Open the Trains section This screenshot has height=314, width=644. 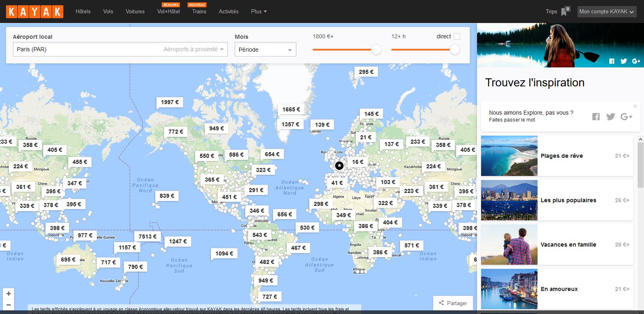tap(199, 12)
